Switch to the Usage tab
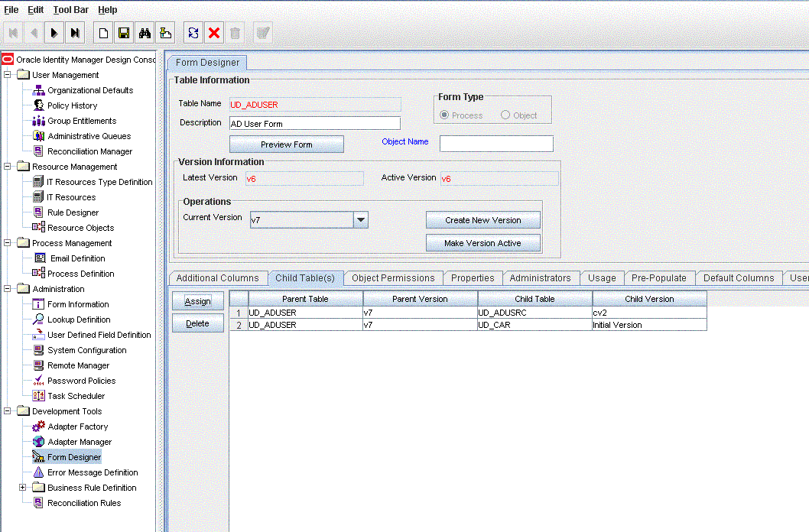 coord(602,278)
